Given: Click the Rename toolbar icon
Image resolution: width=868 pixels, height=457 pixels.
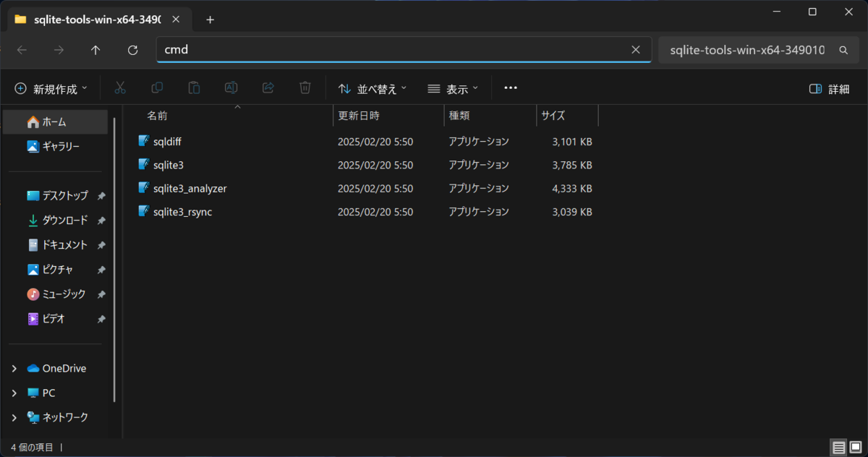Looking at the screenshot, I should point(231,88).
